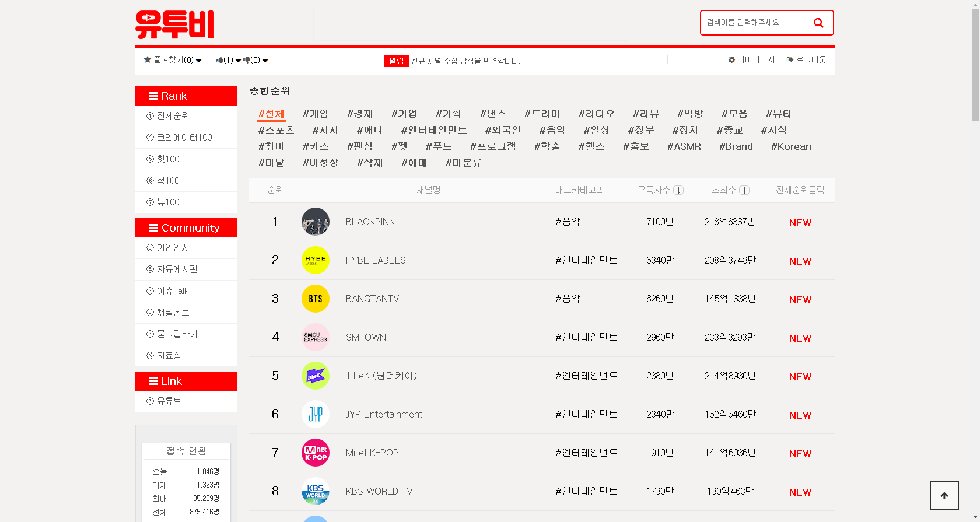This screenshot has width=980, height=522.
Task: Select the #Korean category tab
Action: tap(791, 146)
